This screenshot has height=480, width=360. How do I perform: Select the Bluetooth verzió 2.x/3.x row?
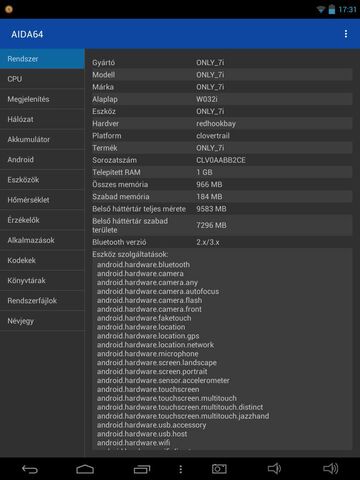click(222, 242)
